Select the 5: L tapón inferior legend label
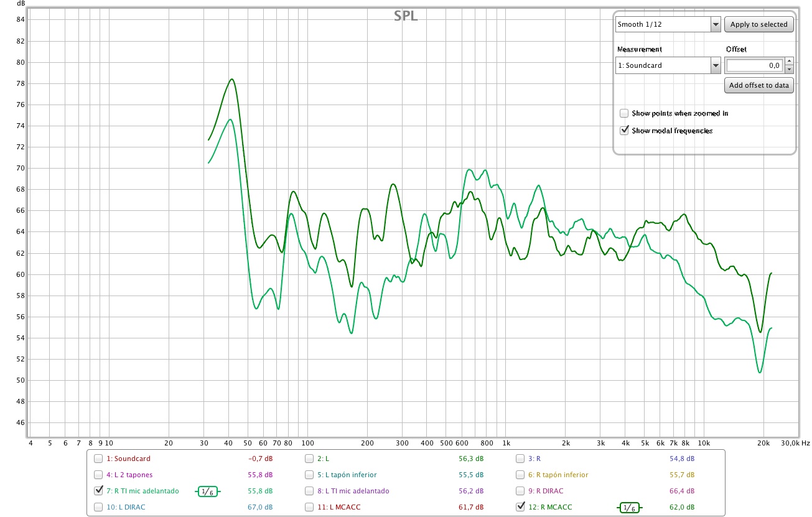The width and height of the screenshot is (812, 517). [x=347, y=475]
